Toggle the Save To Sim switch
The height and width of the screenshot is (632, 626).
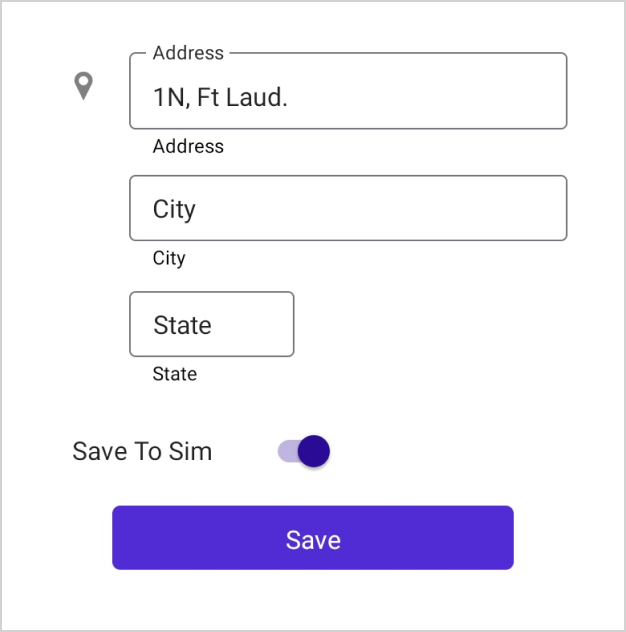[x=304, y=452]
